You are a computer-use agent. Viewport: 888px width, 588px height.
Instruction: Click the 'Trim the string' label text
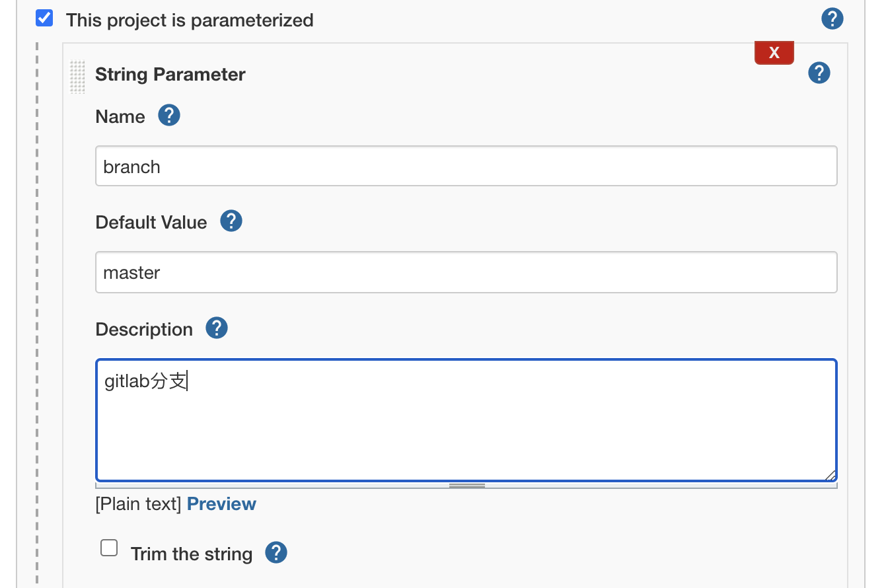192,554
